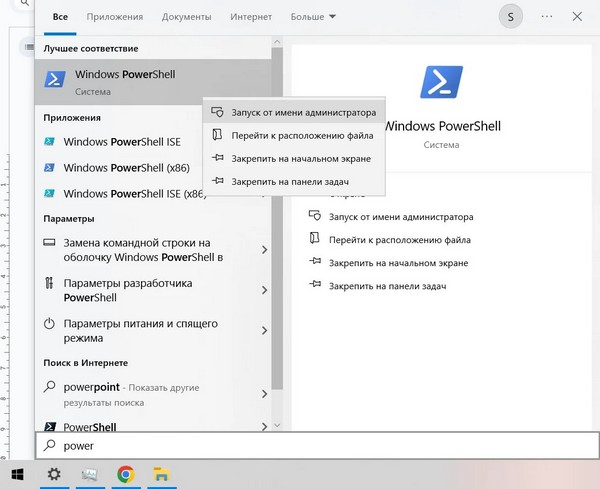
Task: Click the user account avatar labeled S
Action: pyautogui.click(x=512, y=17)
